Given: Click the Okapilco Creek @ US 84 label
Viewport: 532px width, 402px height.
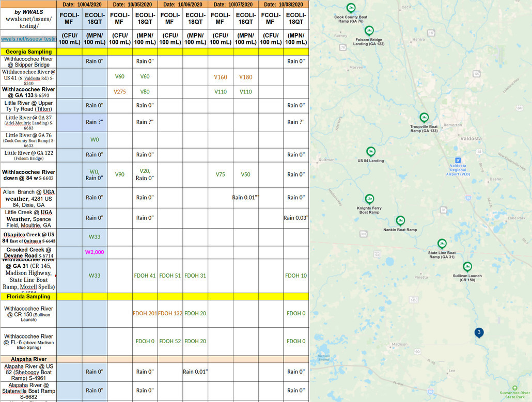Looking at the screenshot, I should pyautogui.click(x=28, y=237).
